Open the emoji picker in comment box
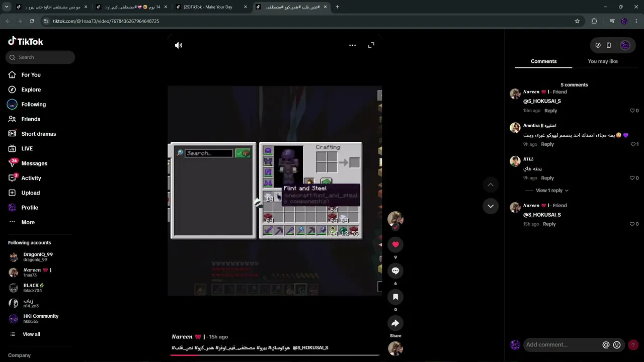 click(x=617, y=345)
